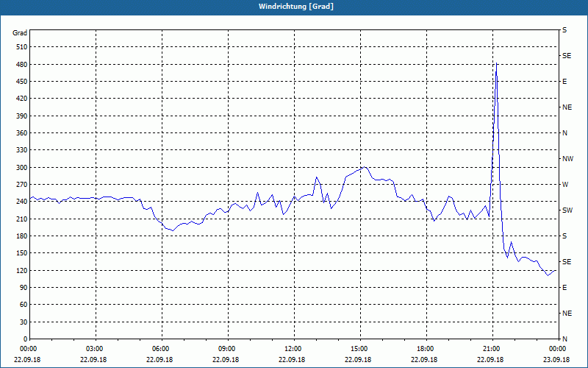Select the 90 axis value
The width and height of the screenshot is (588, 368).
pos(24,288)
